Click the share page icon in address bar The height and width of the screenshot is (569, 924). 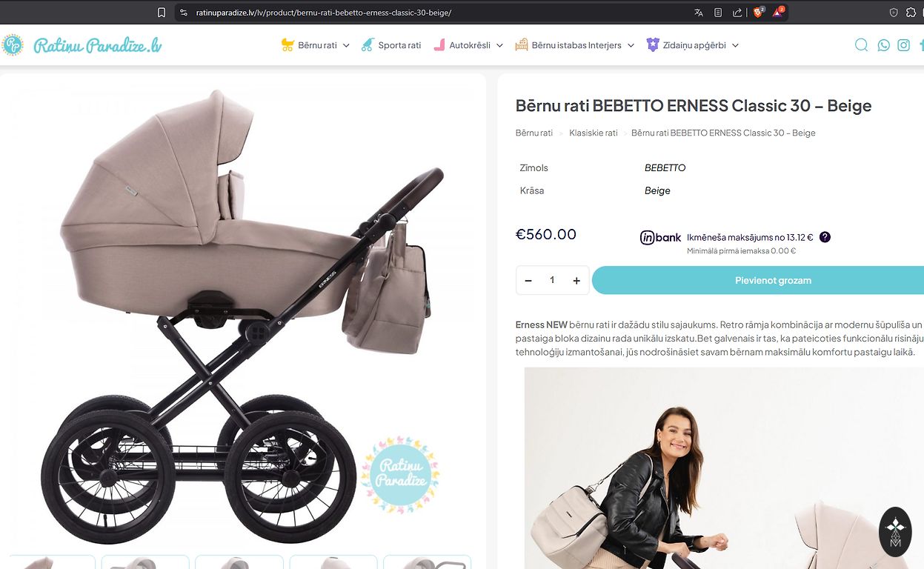pyautogui.click(x=737, y=13)
